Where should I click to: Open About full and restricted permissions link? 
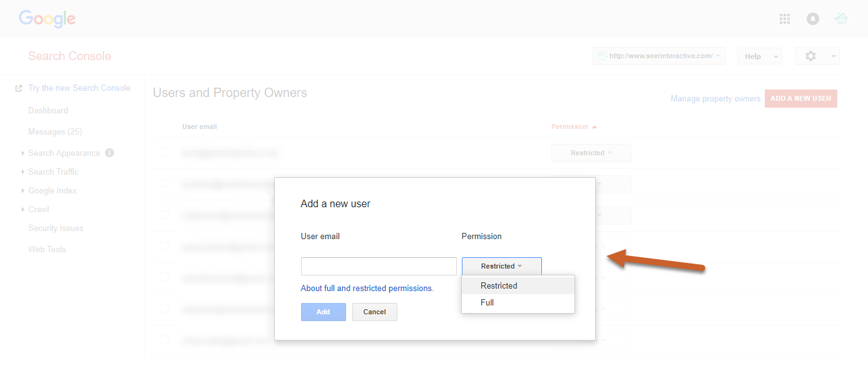click(367, 289)
